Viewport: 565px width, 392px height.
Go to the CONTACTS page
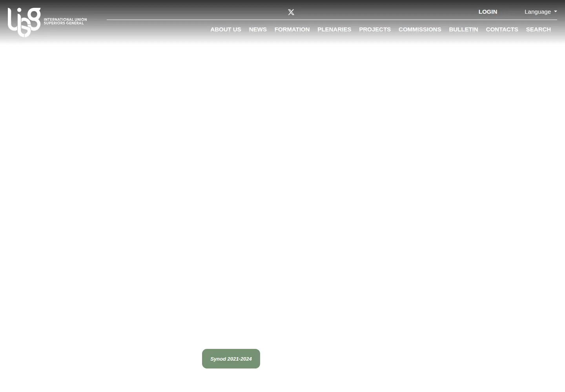pos(502,29)
